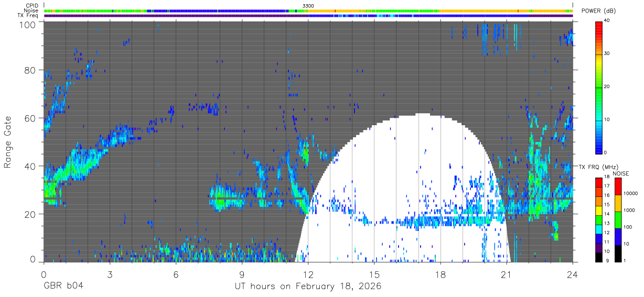Click the 21 hour tick on UT axis
The width and height of the screenshot is (644, 297).
tap(507, 274)
